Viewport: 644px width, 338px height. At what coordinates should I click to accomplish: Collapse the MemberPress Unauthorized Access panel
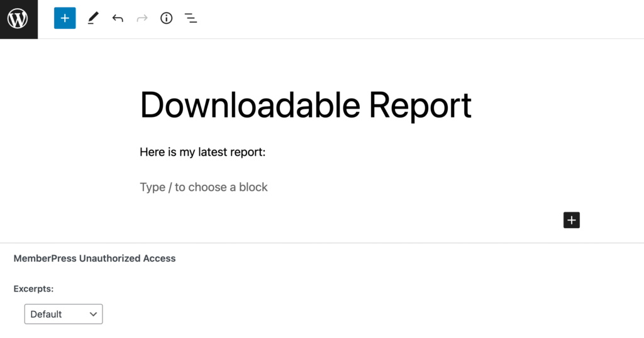pos(94,258)
